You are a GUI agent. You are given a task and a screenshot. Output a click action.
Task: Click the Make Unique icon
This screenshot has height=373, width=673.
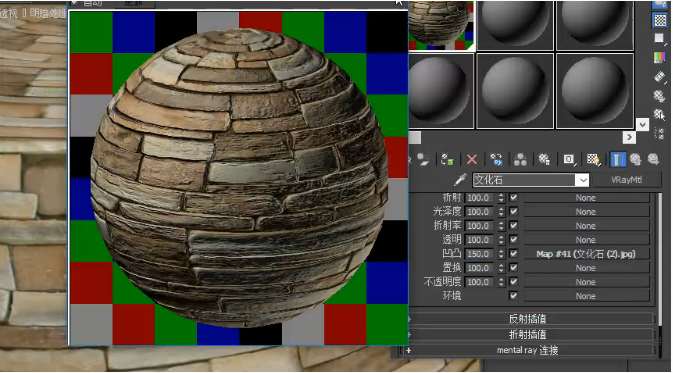point(520,160)
